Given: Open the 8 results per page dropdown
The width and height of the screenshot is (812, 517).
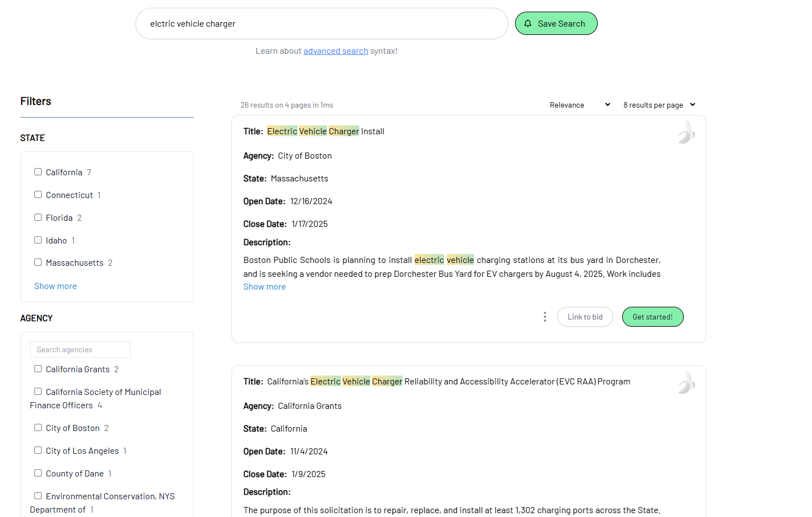Looking at the screenshot, I should [x=659, y=105].
